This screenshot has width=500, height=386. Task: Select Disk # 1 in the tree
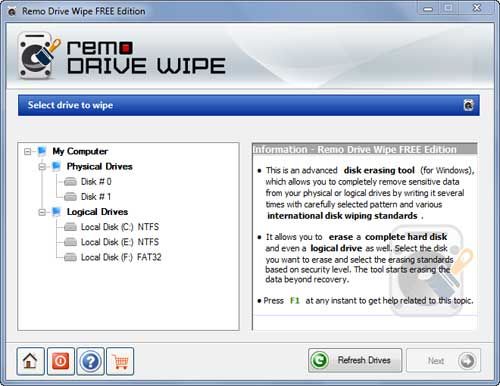pos(96,197)
